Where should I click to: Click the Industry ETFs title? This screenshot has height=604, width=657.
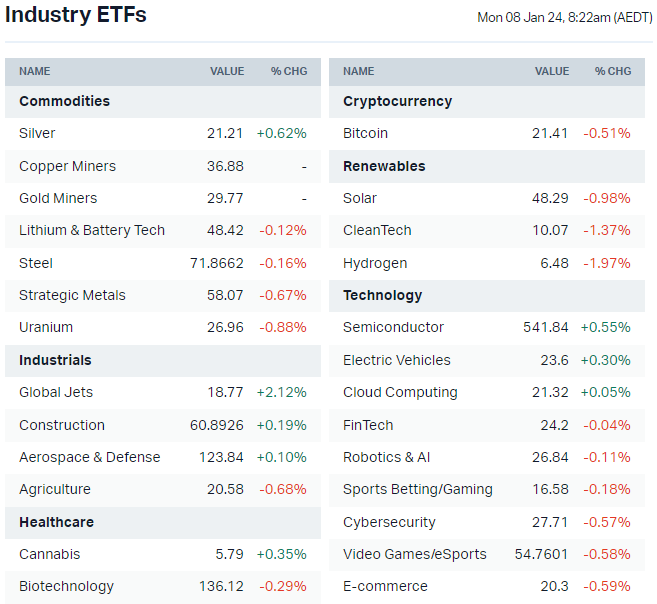(x=76, y=15)
